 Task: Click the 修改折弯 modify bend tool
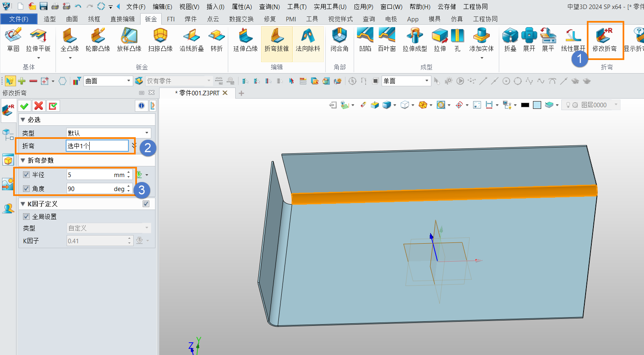pos(605,40)
